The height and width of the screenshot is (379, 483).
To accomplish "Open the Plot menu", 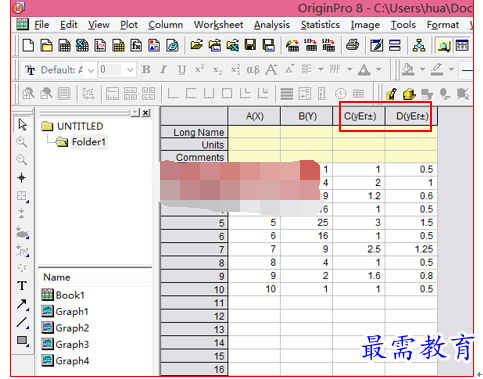I will point(129,25).
